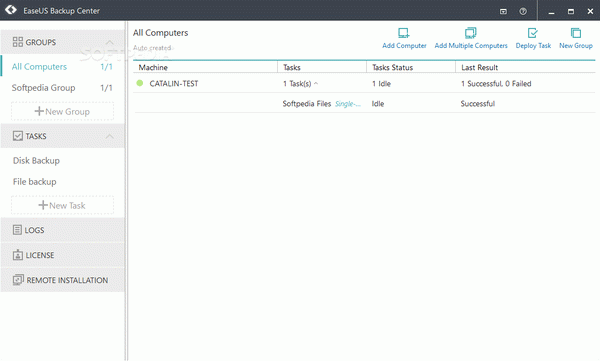Collapse the 1 Task(s) list arrow
Screen dimensions: 600x361
coord(316,83)
